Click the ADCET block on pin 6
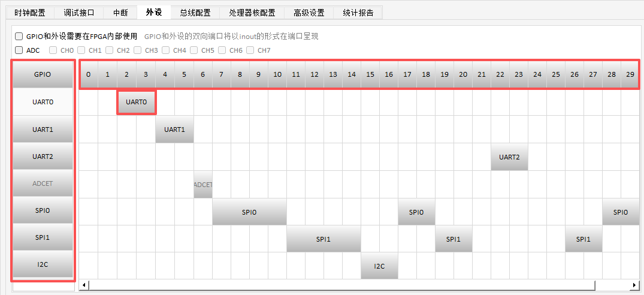This screenshot has width=644, height=295. click(x=203, y=185)
